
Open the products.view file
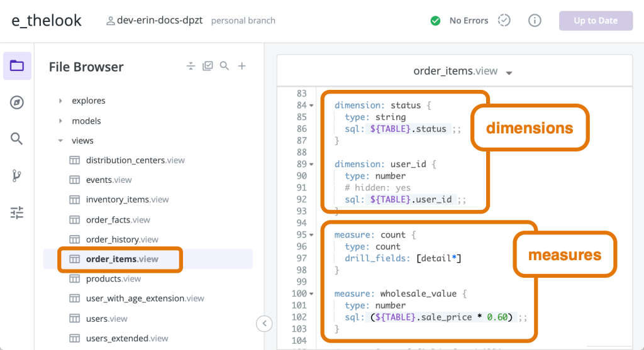click(x=113, y=278)
